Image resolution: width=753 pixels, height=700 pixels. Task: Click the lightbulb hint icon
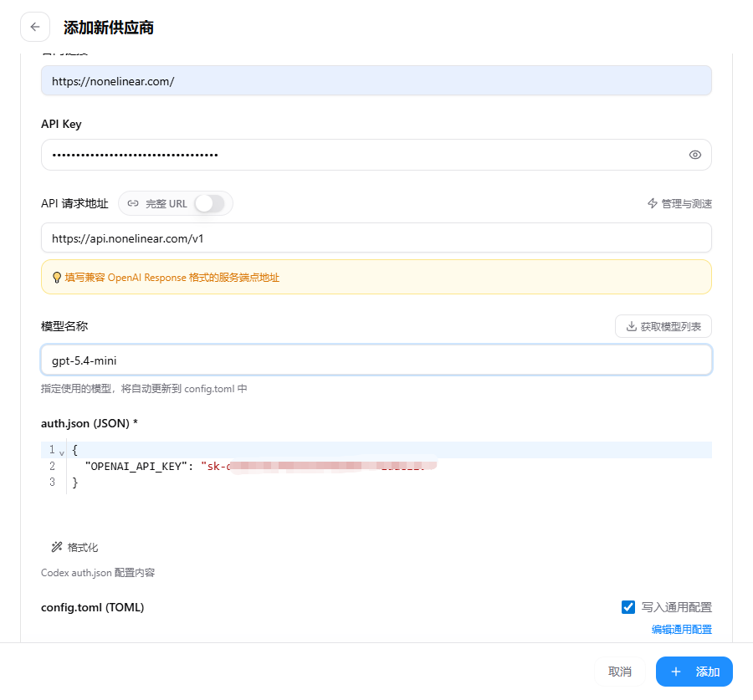pyautogui.click(x=57, y=278)
